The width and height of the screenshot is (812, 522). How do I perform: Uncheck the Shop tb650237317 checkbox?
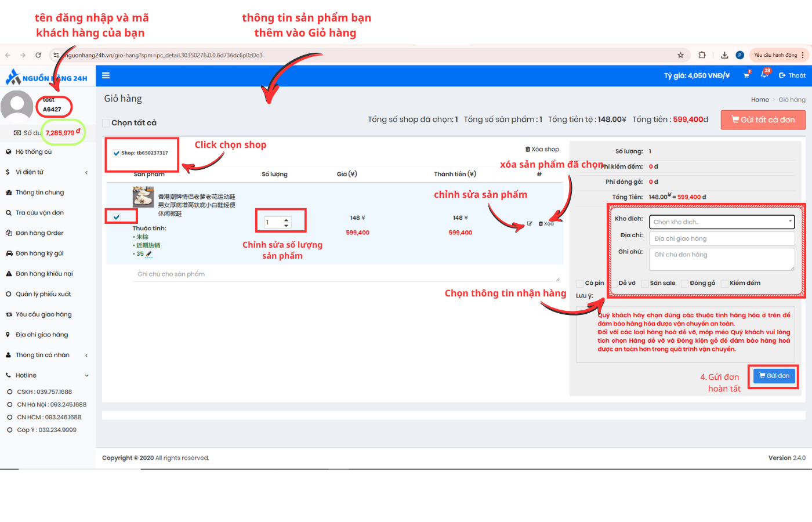click(x=117, y=153)
